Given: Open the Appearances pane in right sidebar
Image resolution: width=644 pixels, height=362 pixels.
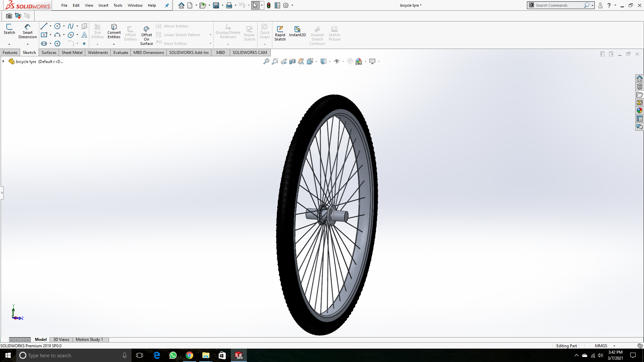Looking at the screenshot, I should 639,111.
